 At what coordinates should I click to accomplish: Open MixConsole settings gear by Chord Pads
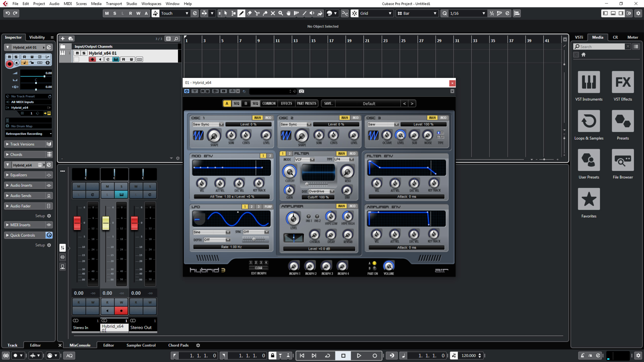coord(198,345)
